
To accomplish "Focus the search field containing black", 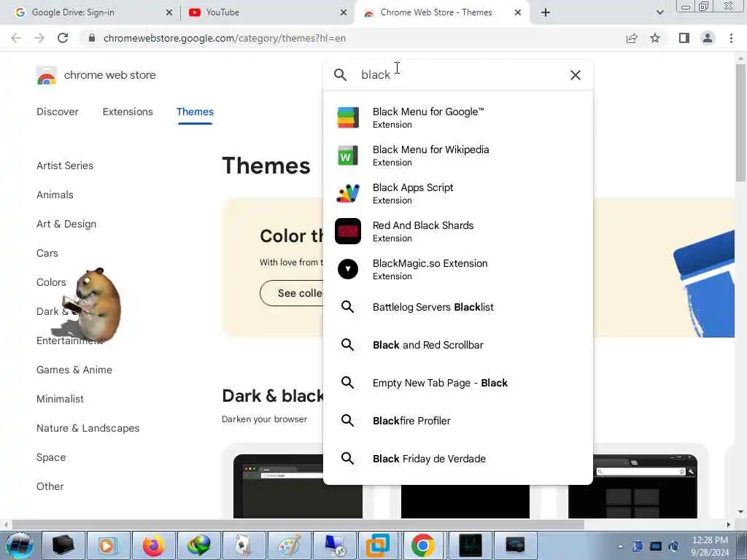I will pyautogui.click(x=457, y=75).
